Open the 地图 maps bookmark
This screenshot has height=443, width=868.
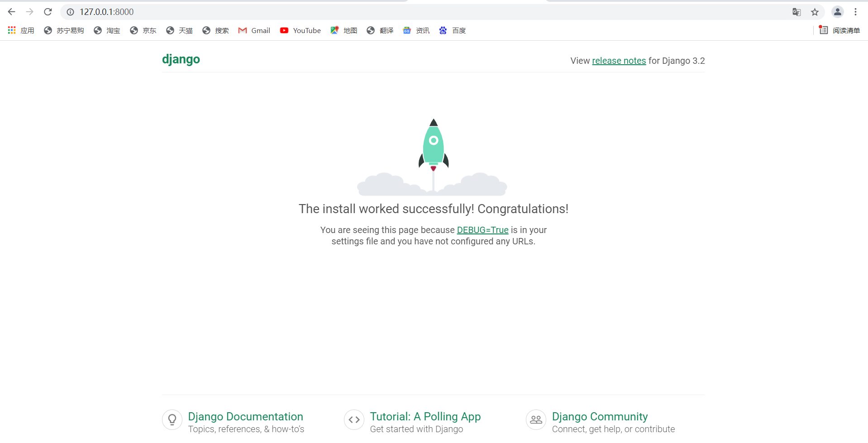click(x=344, y=30)
